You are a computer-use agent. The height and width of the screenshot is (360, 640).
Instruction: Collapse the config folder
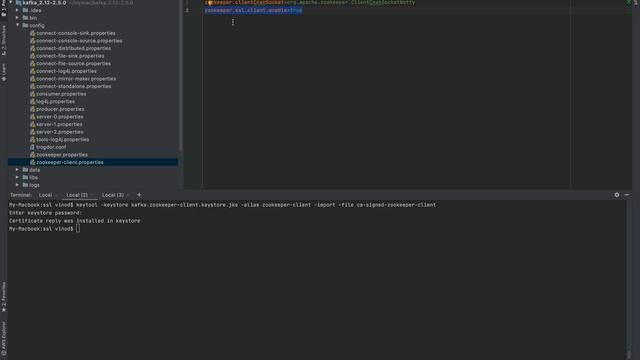pyautogui.click(x=17, y=25)
